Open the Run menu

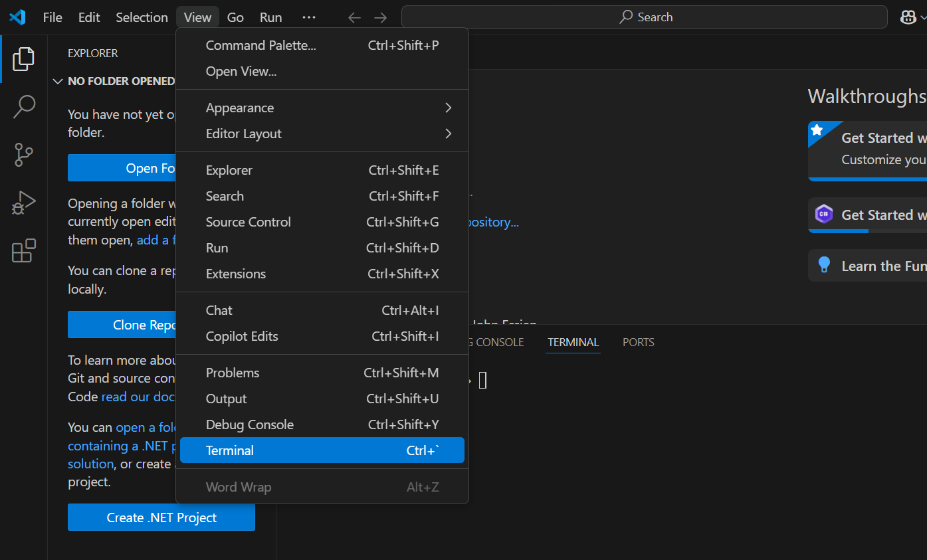[270, 17]
